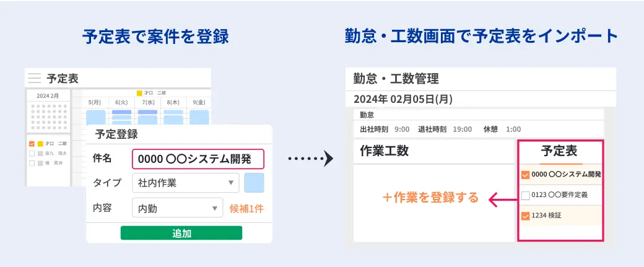Click the dotted arrow between panels
The height and width of the screenshot is (267, 644).
click(310, 158)
